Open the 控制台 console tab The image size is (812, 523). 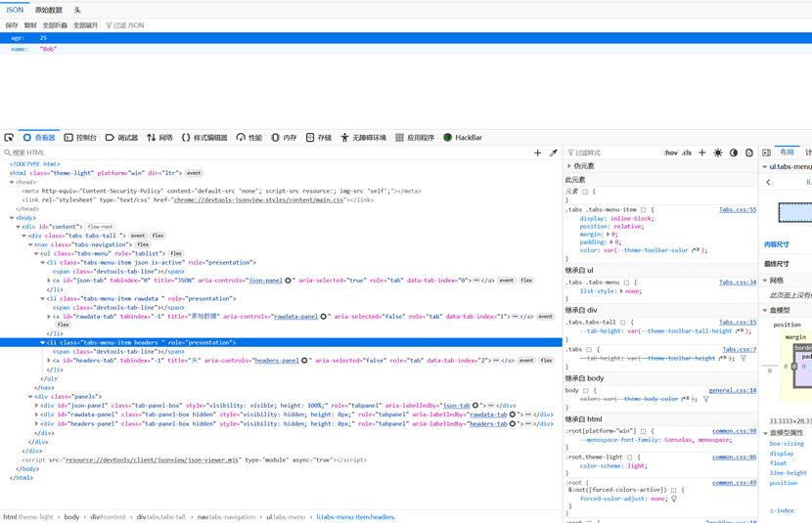(x=80, y=138)
